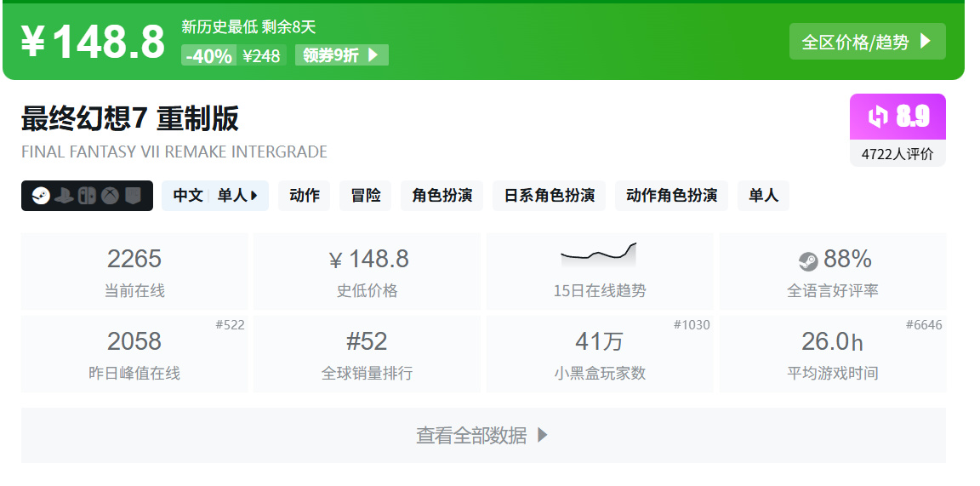Click the Xbox platform icon
Image resolution: width=980 pixels, height=486 pixels.
pyautogui.click(x=110, y=196)
